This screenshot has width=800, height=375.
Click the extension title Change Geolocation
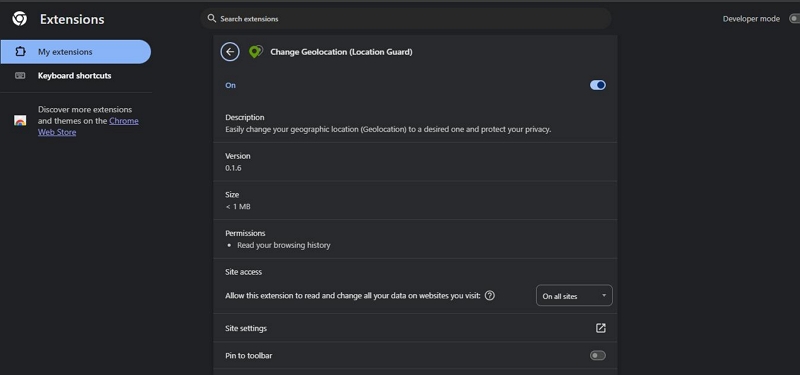coord(341,52)
